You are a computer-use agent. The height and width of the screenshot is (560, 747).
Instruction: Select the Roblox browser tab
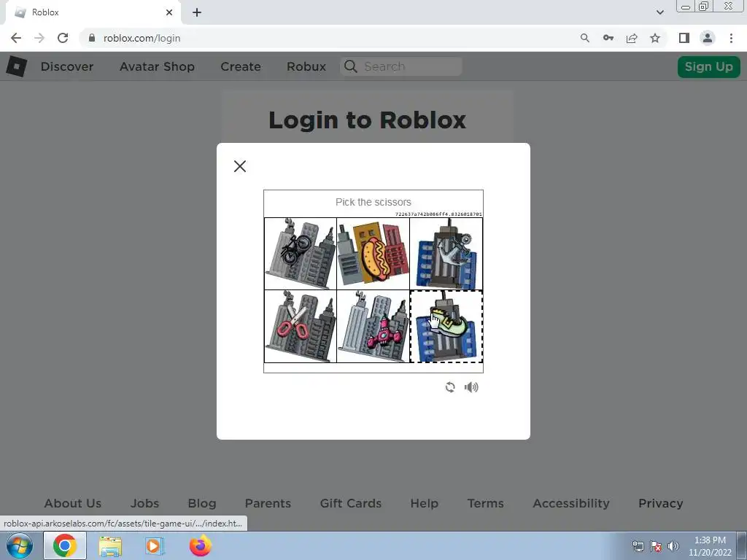[x=93, y=13]
